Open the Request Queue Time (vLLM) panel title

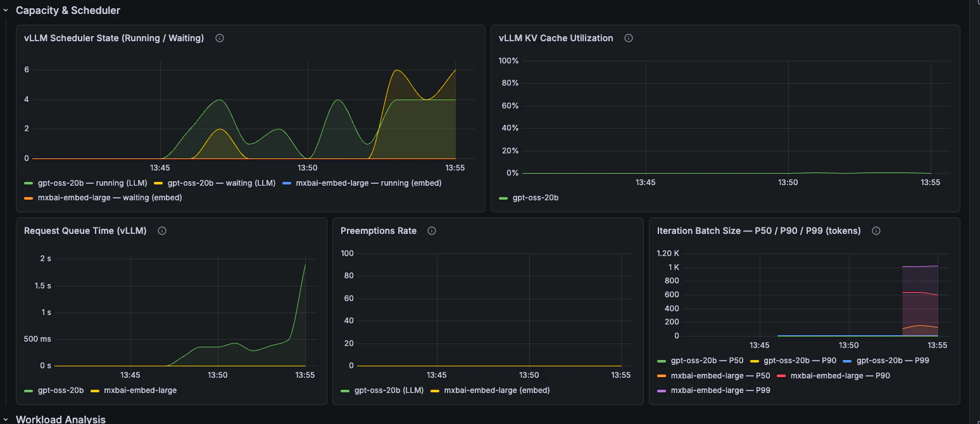85,231
